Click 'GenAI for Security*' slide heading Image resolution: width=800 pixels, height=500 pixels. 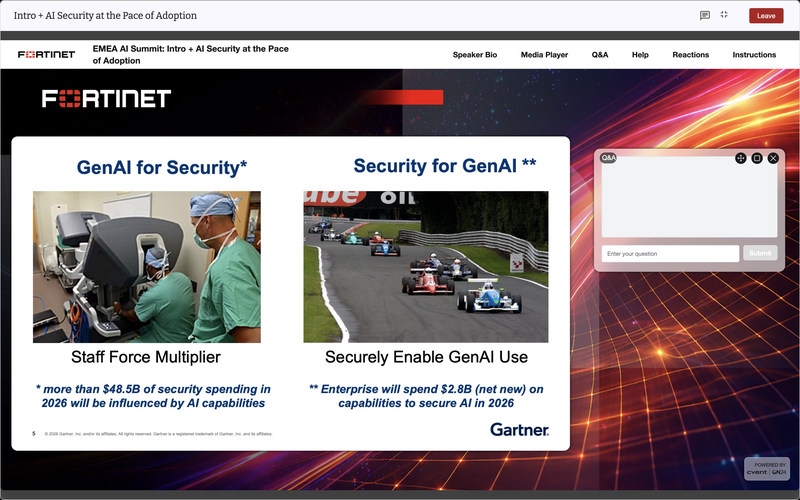click(162, 167)
